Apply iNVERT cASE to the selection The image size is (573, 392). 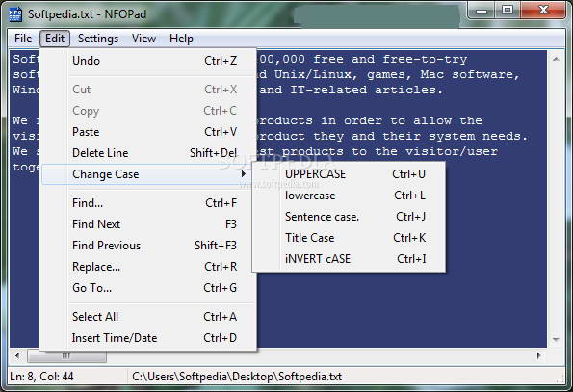(349, 259)
